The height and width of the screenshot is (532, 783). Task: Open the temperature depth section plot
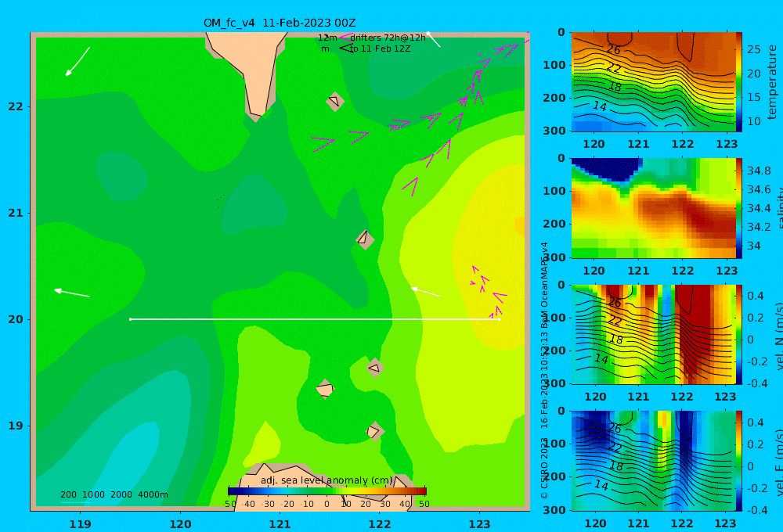[653, 82]
